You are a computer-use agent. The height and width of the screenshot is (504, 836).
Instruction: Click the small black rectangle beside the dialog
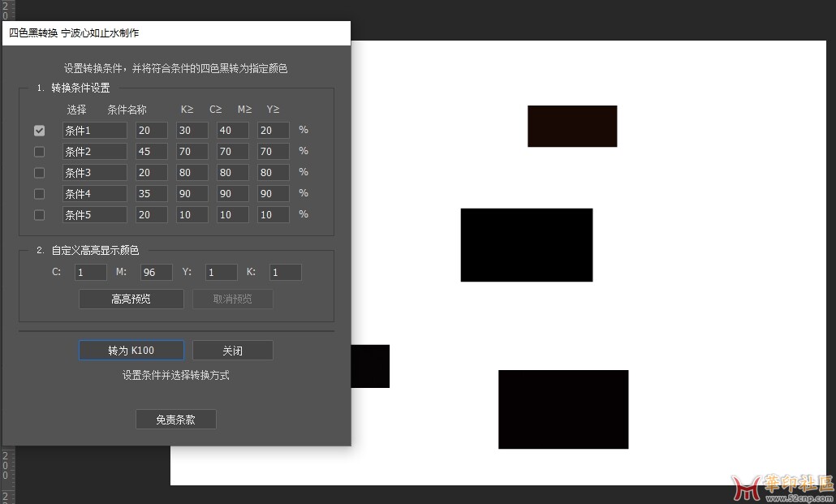click(x=371, y=366)
